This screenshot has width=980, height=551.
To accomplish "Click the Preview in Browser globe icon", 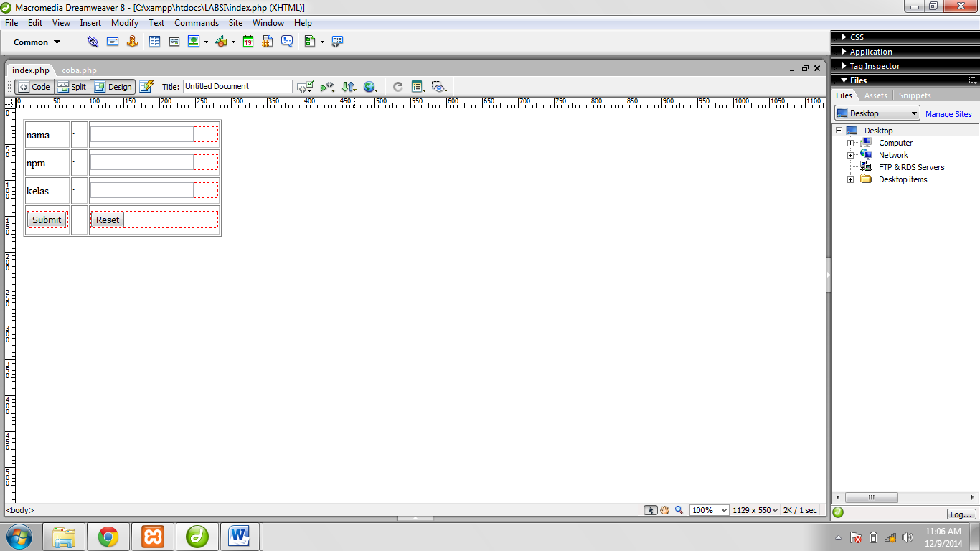I will pyautogui.click(x=370, y=87).
